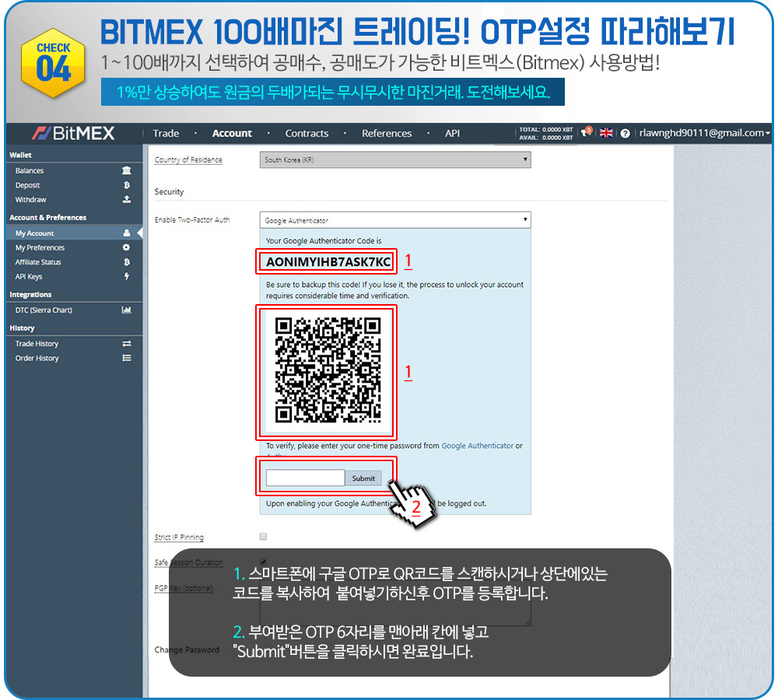This screenshot has height=700, width=778.
Task: Click the My Preferences gear icon
Action: click(127, 247)
